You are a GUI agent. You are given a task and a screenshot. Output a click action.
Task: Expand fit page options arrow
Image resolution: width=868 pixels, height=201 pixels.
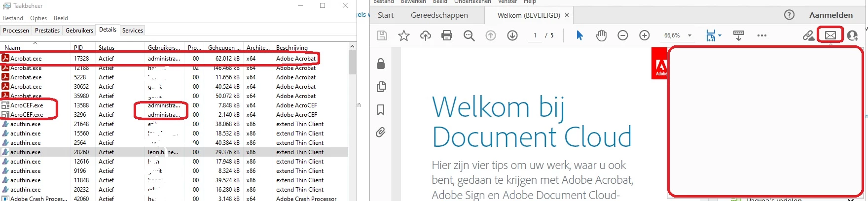[720, 35]
